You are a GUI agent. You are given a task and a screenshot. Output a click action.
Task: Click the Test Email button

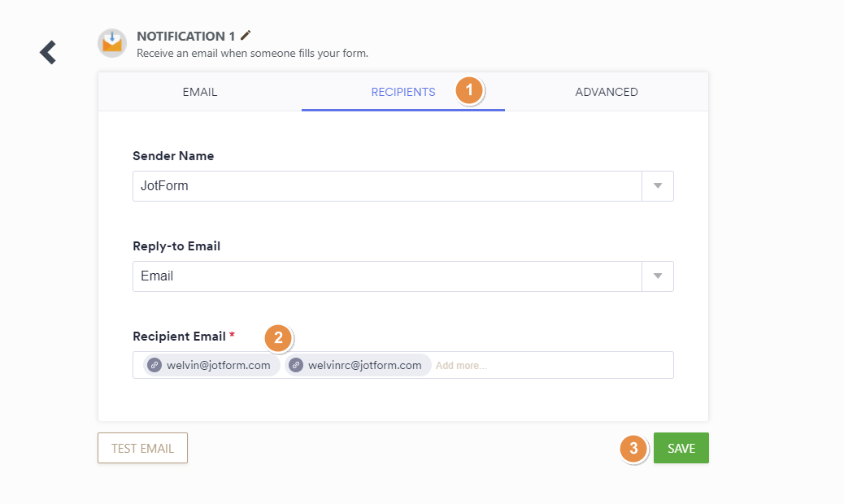coord(142,448)
